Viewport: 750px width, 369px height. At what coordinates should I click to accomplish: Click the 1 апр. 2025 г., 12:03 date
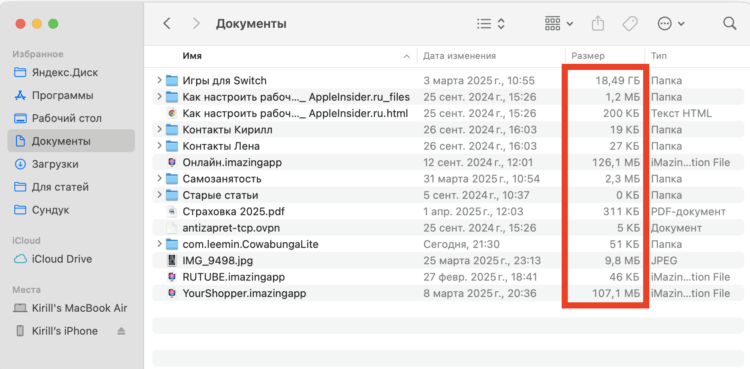[x=473, y=212]
